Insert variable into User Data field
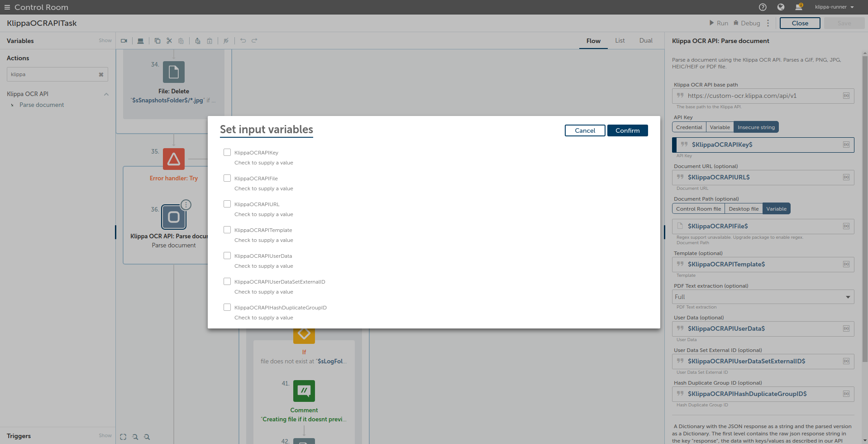Viewport: 868px width, 444px height. [846, 328]
